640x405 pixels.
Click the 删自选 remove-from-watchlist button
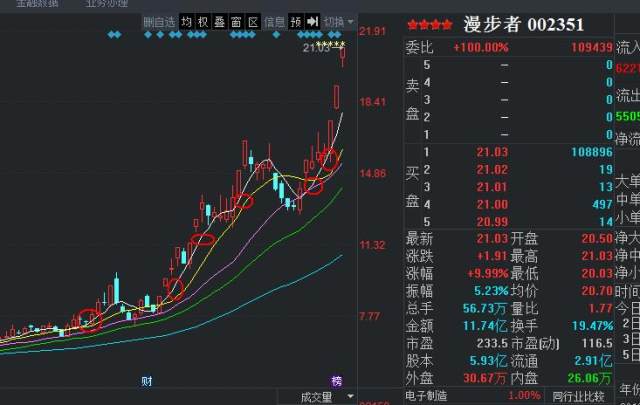coord(160,22)
